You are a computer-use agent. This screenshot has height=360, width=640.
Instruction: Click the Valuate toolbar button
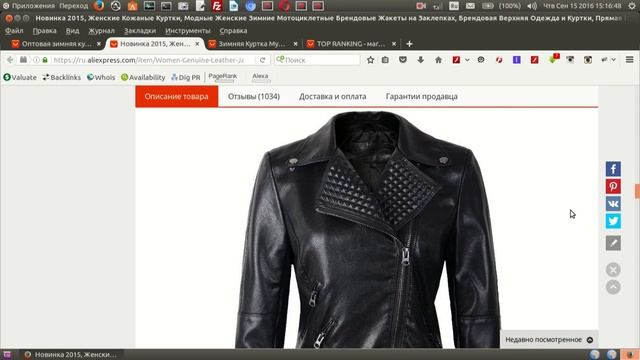[x=20, y=77]
